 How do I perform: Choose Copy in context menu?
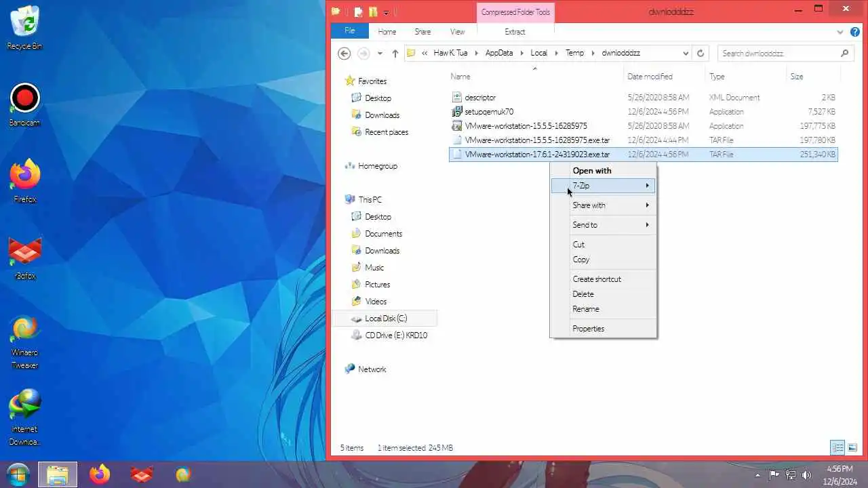click(603, 260)
